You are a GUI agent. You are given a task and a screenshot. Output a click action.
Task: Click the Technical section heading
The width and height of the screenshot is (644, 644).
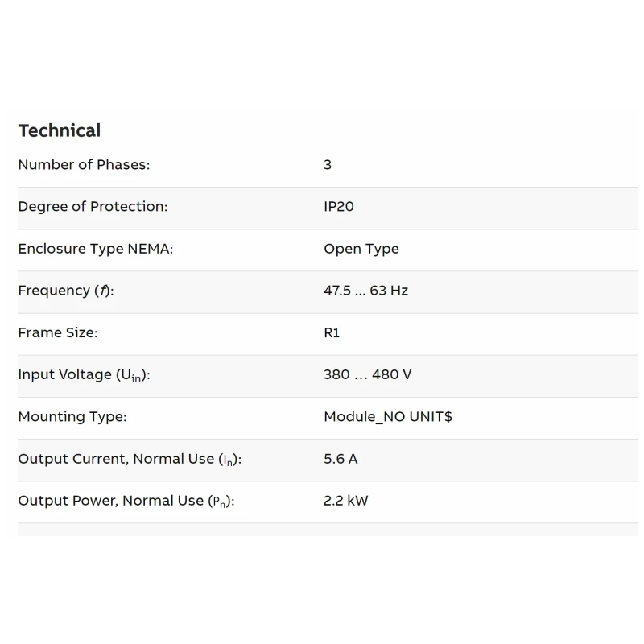[x=60, y=130]
